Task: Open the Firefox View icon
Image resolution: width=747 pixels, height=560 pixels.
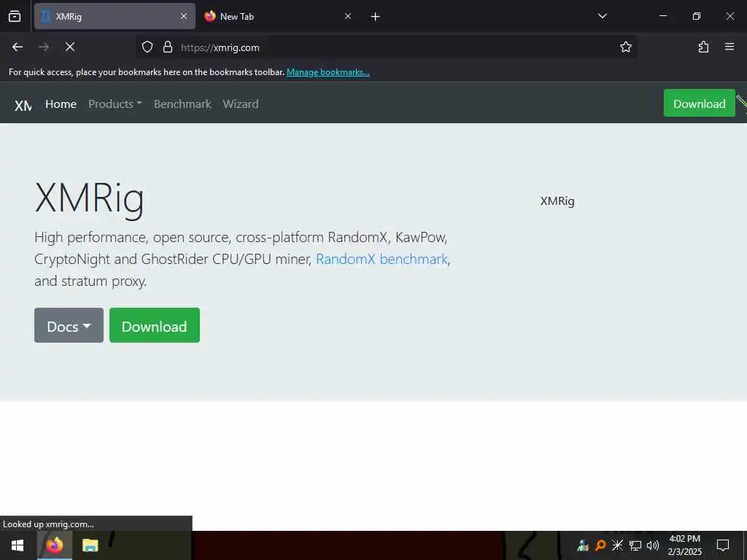Action: click(15, 16)
